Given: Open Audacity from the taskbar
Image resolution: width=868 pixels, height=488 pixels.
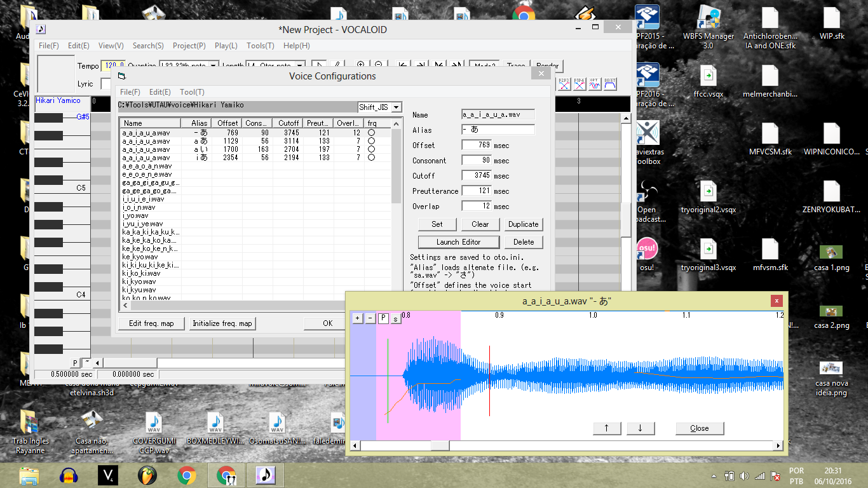Looking at the screenshot, I should pos(68,475).
